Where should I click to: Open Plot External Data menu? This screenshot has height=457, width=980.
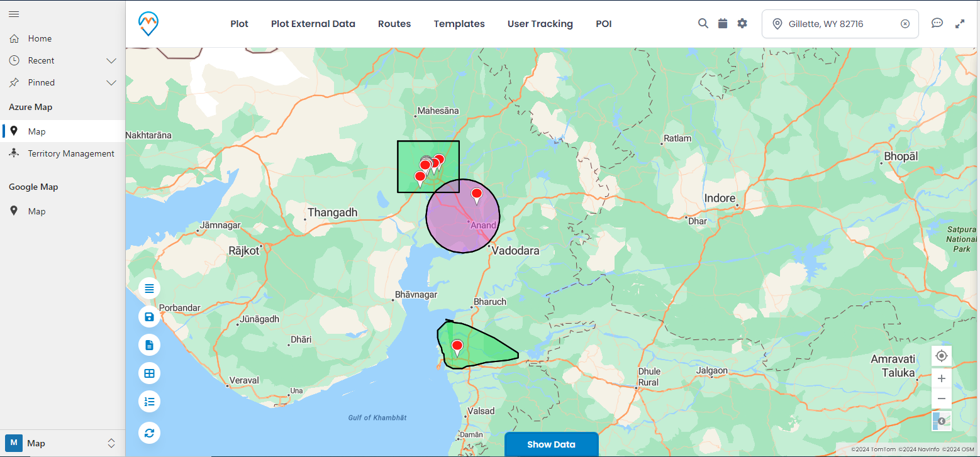(313, 24)
